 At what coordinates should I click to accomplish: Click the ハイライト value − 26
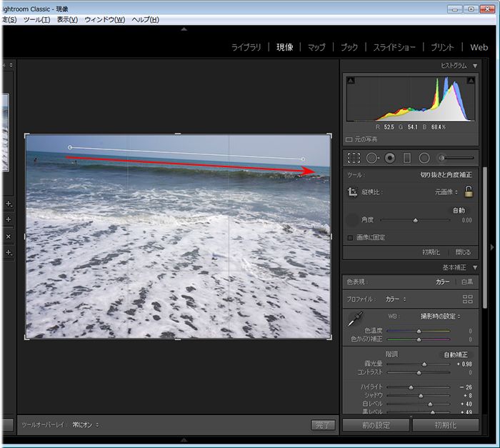[466, 387]
